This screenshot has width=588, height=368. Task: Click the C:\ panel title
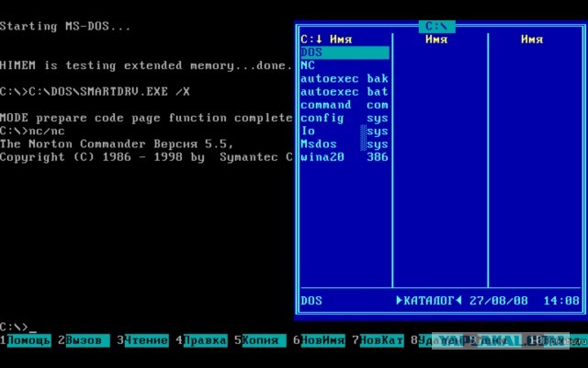click(437, 27)
